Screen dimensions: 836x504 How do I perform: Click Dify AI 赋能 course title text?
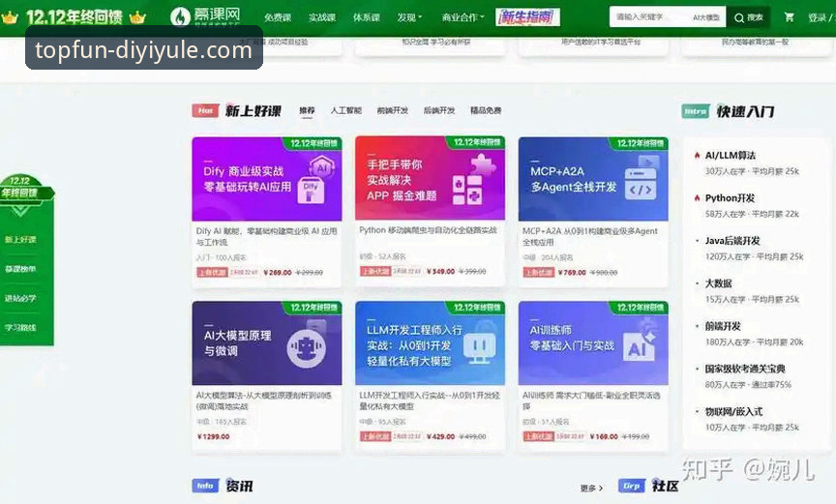[x=267, y=237]
